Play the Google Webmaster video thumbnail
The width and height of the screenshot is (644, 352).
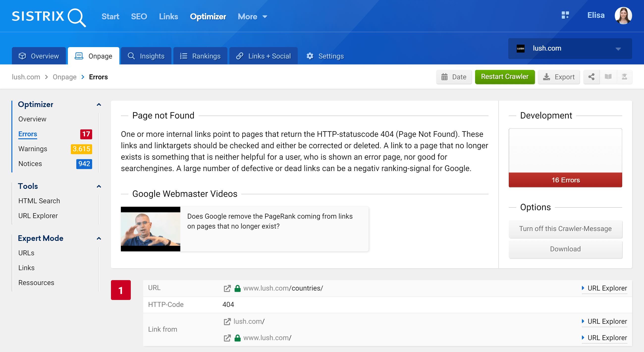(150, 229)
